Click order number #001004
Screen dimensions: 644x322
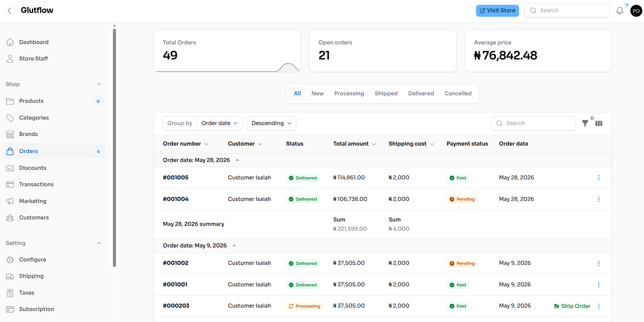tap(176, 199)
